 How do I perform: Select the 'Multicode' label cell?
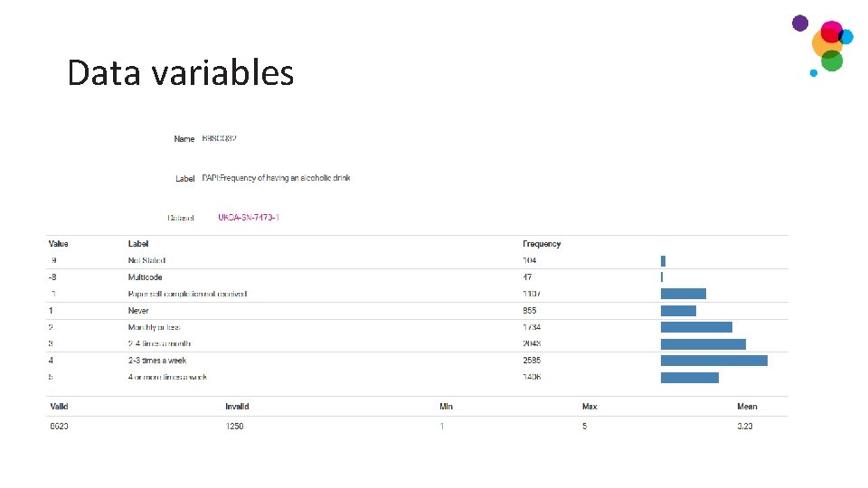pos(145,277)
